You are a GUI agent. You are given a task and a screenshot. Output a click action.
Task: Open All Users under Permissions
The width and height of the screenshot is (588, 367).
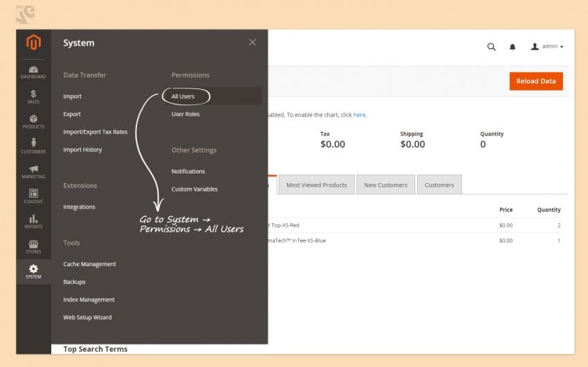click(183, 96)
